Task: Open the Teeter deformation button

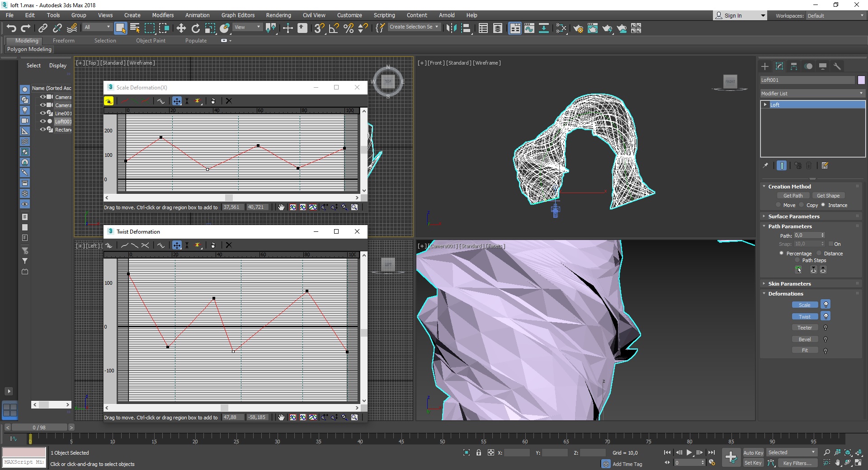Action: pos(805,328)
